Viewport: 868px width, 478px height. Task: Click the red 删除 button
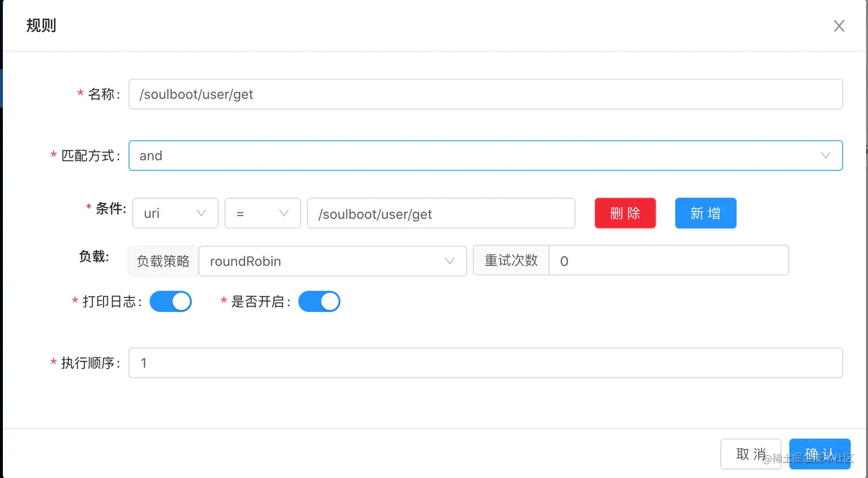[x=625, y=213]
